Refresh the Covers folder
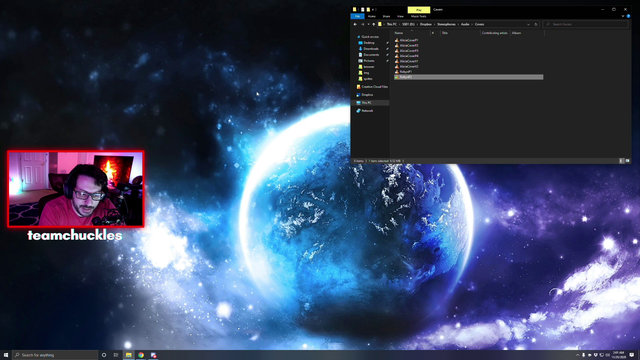 click(x=536, y=24)
